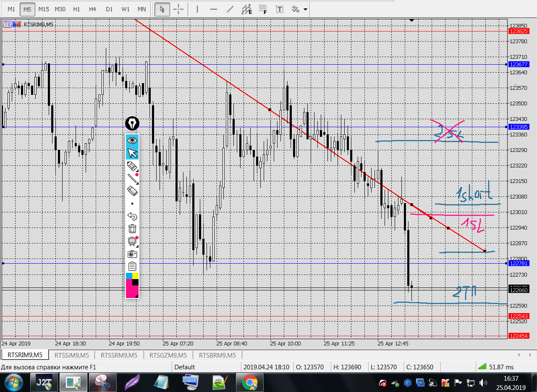
Task: Switch to the RTSSiM9,M5 chart tab
Action: coord(72,355)
